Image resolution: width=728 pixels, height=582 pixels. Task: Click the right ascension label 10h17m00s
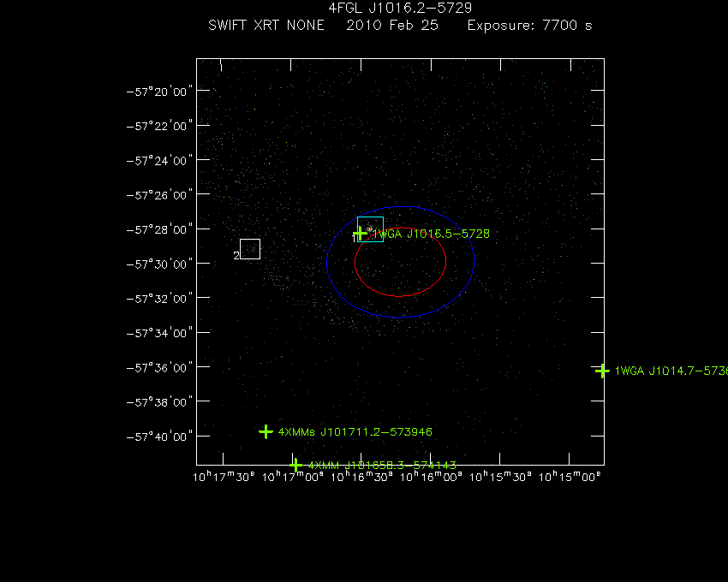293,477
